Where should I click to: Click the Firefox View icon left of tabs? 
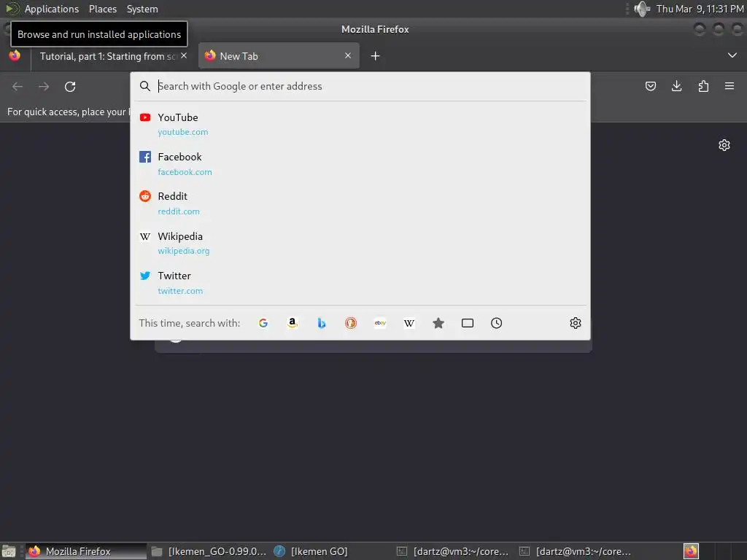[15, 55]
